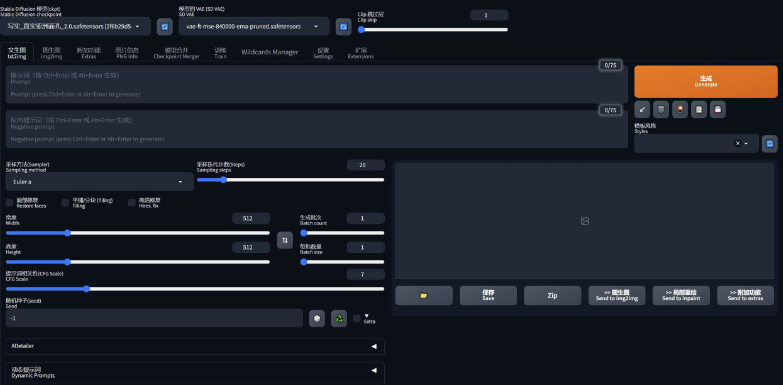Image resolution: width=783 pixels, height=385 pixels.
Task: Open the Sampling method dropdown showing Euler a
Action: [x=99, y=182]
